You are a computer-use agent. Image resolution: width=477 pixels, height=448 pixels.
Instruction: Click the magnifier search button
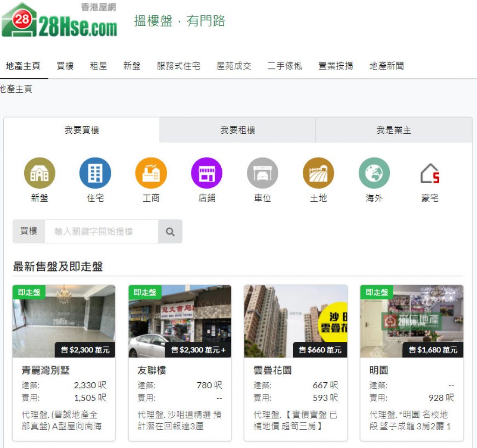pos(170,232)
